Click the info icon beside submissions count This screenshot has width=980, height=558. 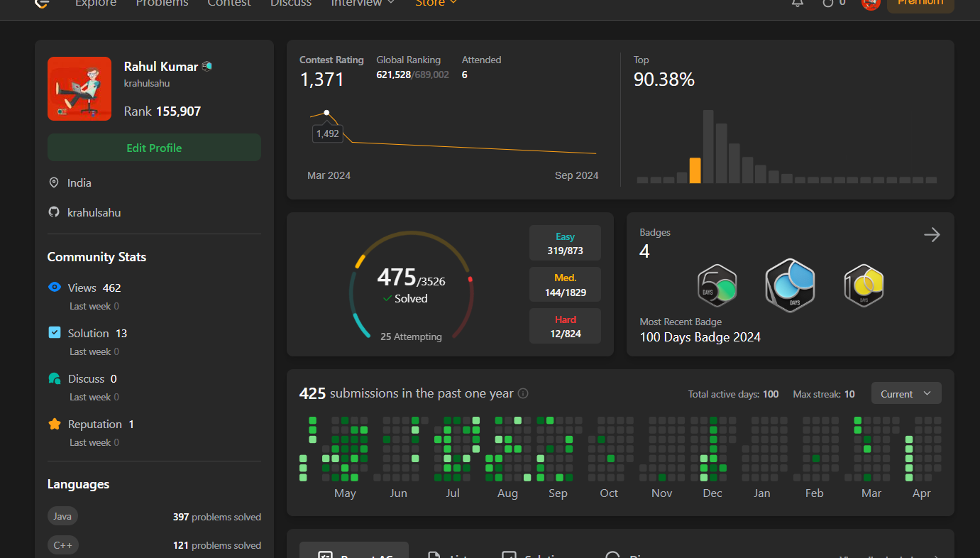(x=523, y=393)
